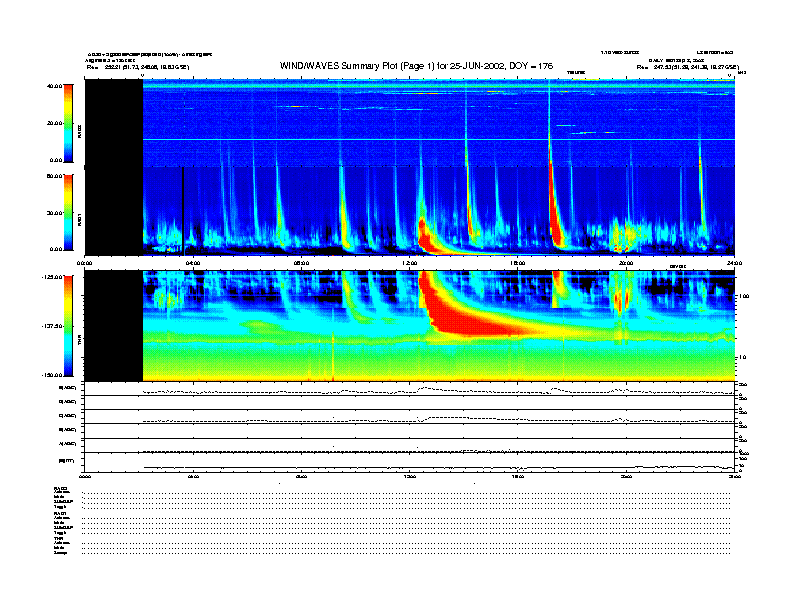This screenshot has height=612, width=792.
Task: Click the TNR heading in bottom status rows
Action: [58, 539]
